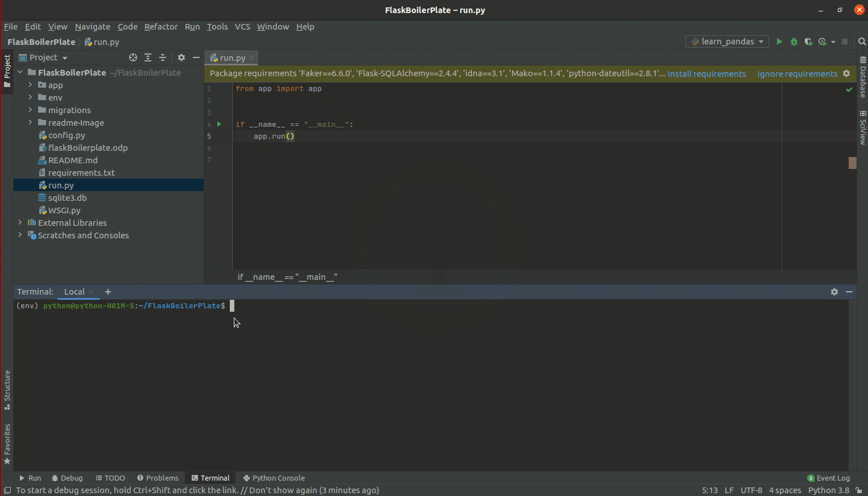Open the VCS menu
Viewport: 868px width, 496px height.
click(x=242, y=27)
